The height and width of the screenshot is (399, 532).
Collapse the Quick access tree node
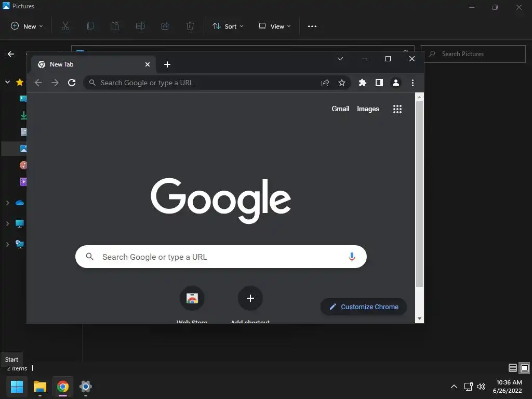click(x=7, y=82)
